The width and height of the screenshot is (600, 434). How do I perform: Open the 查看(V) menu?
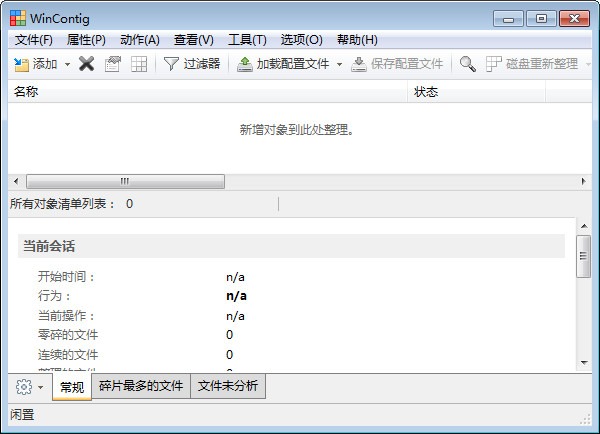click(x=194, y=40)
